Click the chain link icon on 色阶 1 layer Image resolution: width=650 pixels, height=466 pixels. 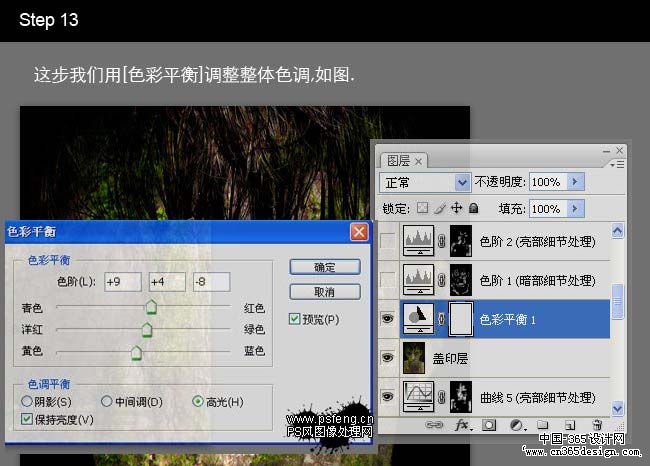(442, 280)
